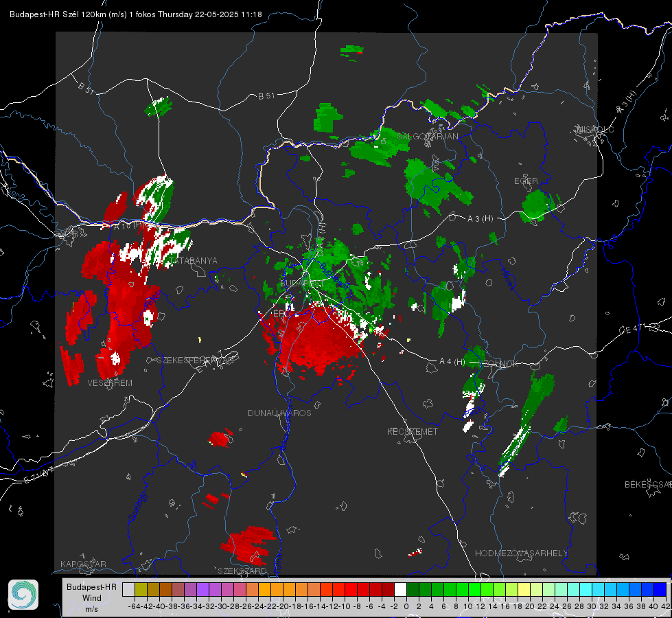Image resolution: width=672 pixels, height=618 pixels.
Task: Select the dark red swatch between -4 and -2
Action: tap(388, 589)
